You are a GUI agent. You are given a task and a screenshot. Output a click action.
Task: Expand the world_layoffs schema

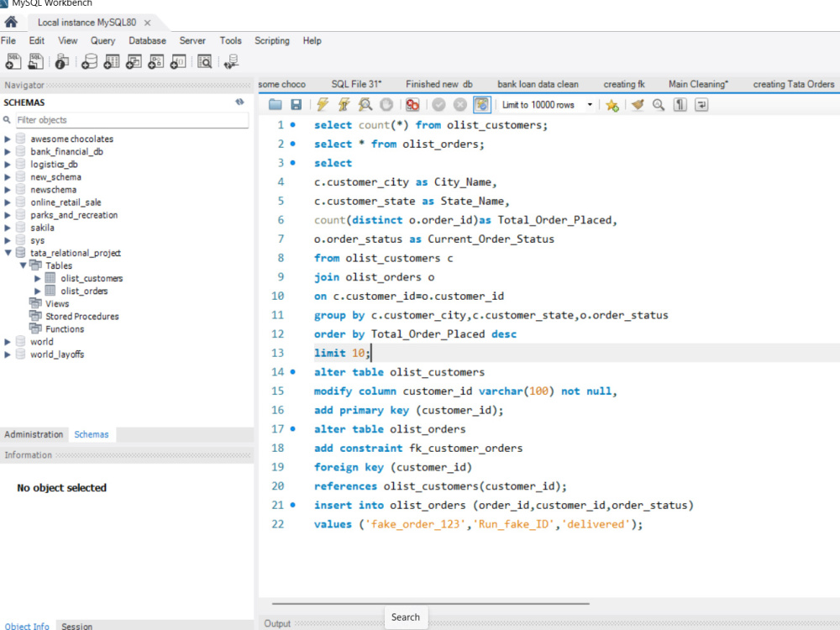pyautogui.click(x=8, y=354)
